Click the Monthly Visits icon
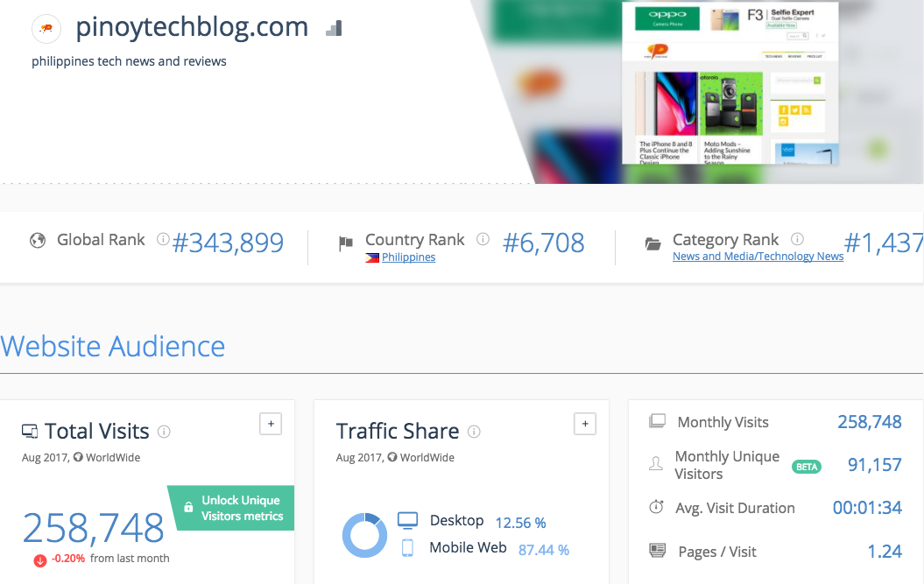The height and width of the screenshot is (584, 924). [657, 421]
